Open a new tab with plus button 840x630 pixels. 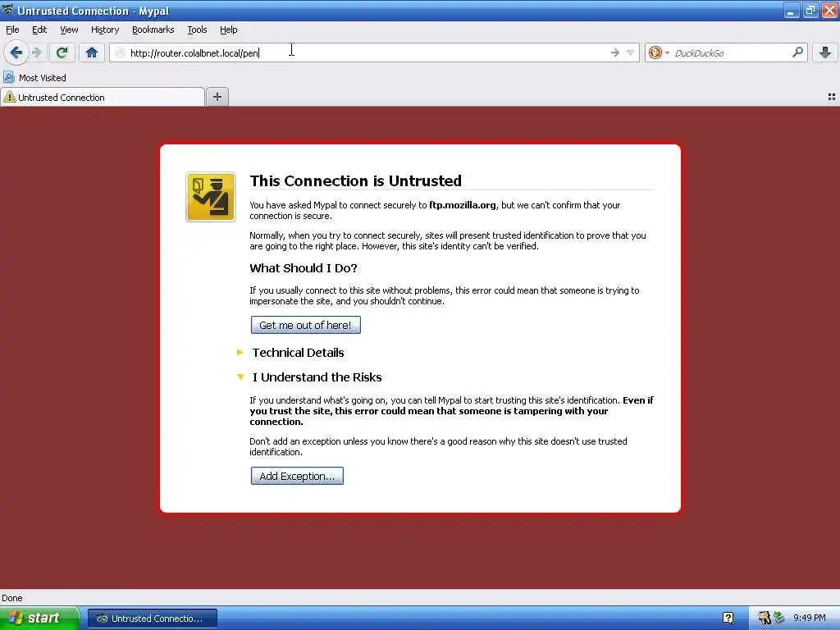(217, 97)
